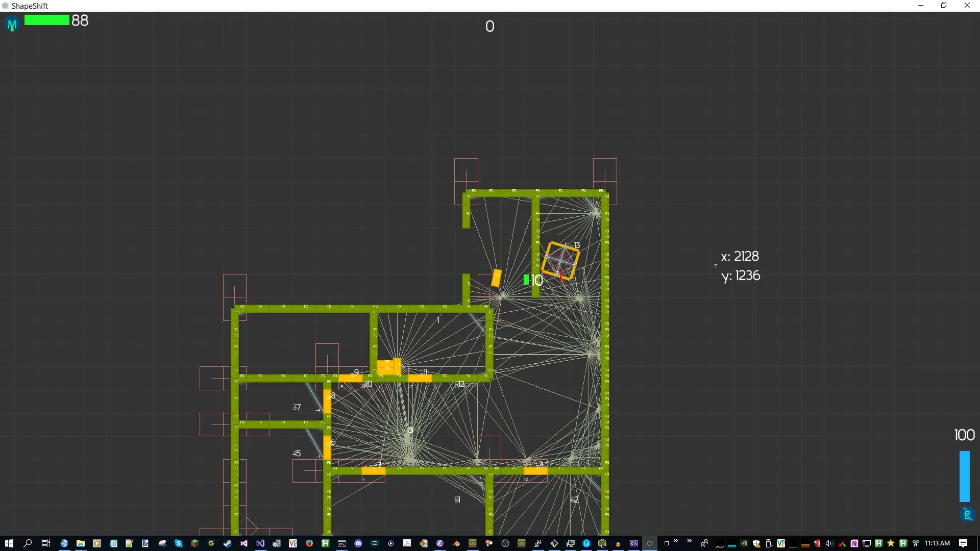Screen dimensions: 980x551
Task: Click the green player marker labeled 10
Action: pos(526,280)
